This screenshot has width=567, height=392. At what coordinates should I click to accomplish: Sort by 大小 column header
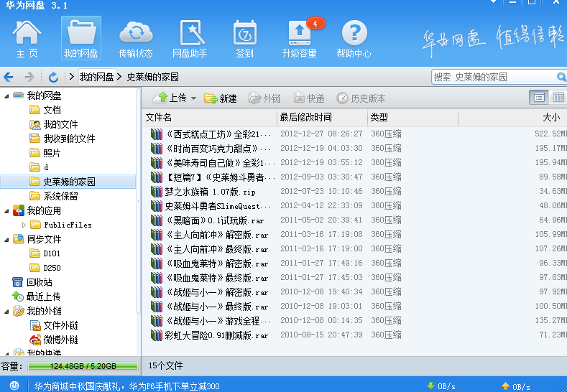coord(513,118)
